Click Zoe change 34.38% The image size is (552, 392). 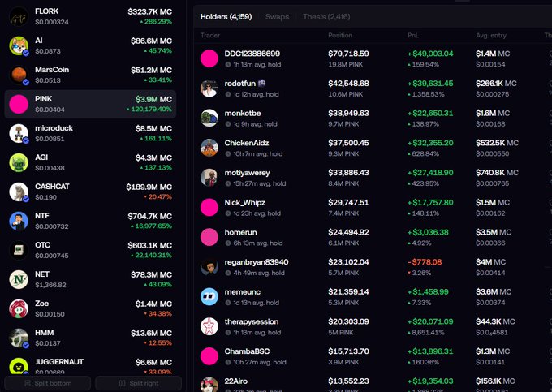[157, 313]
